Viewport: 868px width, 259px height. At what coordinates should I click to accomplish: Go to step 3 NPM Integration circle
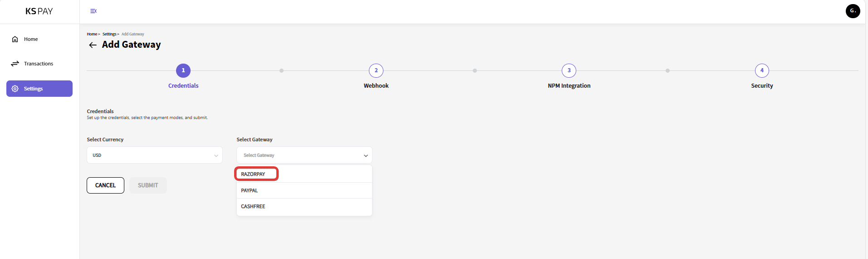pos(569,70)
